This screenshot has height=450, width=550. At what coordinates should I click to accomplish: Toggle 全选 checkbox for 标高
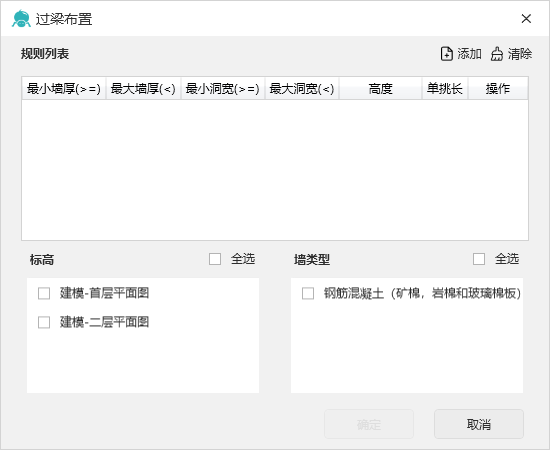[215, 259]
